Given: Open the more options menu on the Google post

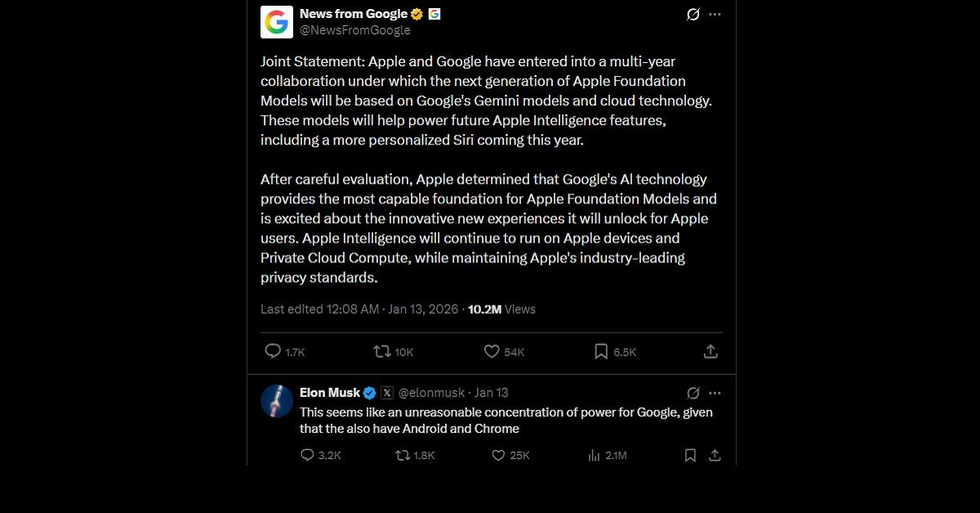Looking at the screenshot, I should point(715,14).
